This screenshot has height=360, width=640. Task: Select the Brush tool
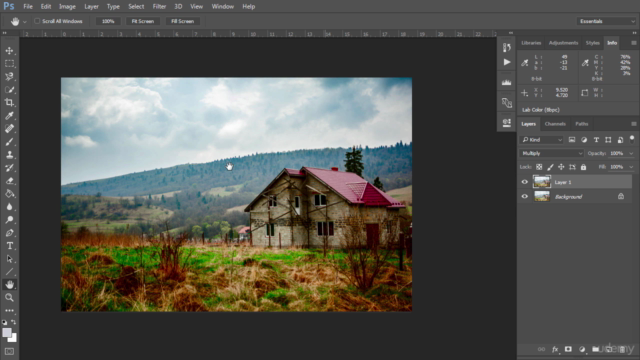pyautogui.click(x=9, y=142)
